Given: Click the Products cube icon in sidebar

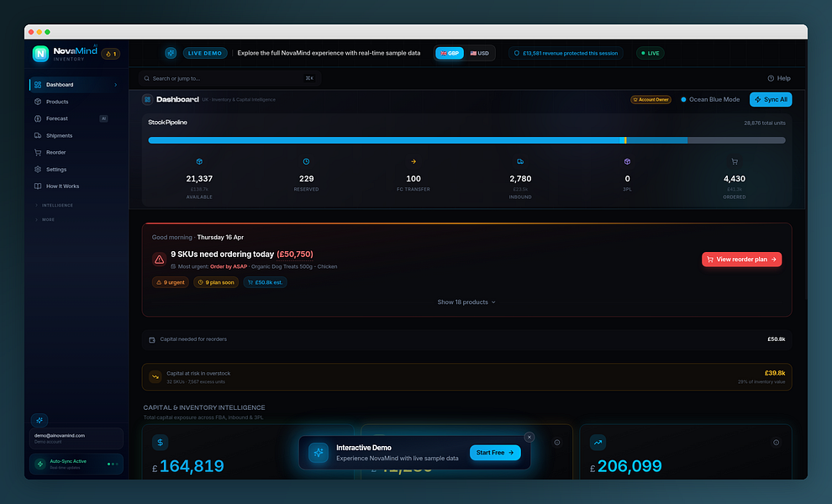Looking at the screenshot, I should pyautogui.click(x=38, y=102).
